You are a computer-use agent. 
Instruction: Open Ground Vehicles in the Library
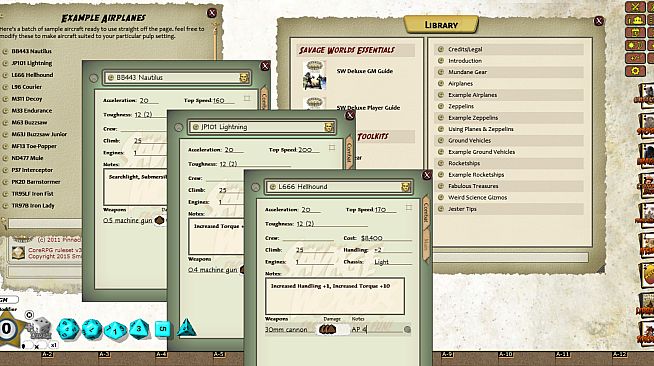click(x=509, y=140)
